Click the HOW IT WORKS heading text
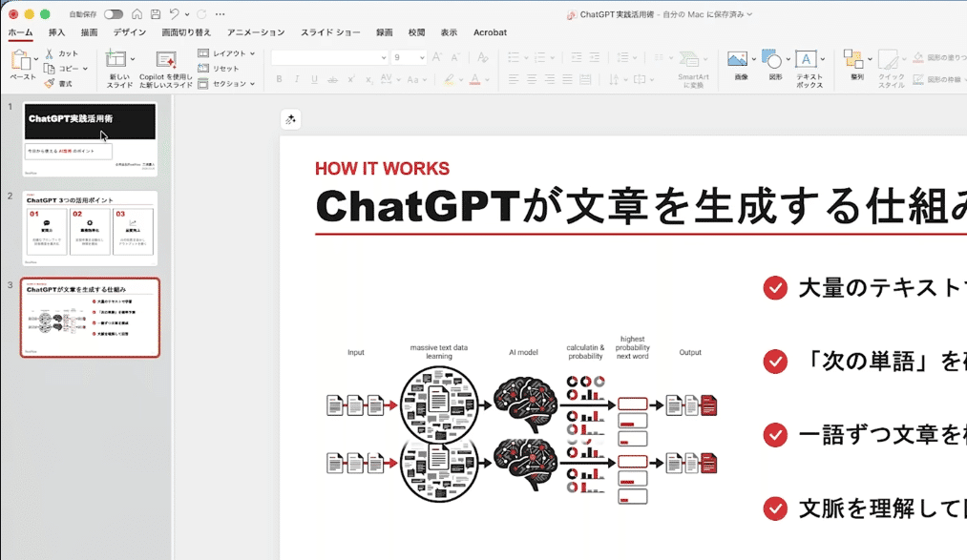The image size is (967, 560). [x=383, y=168]
